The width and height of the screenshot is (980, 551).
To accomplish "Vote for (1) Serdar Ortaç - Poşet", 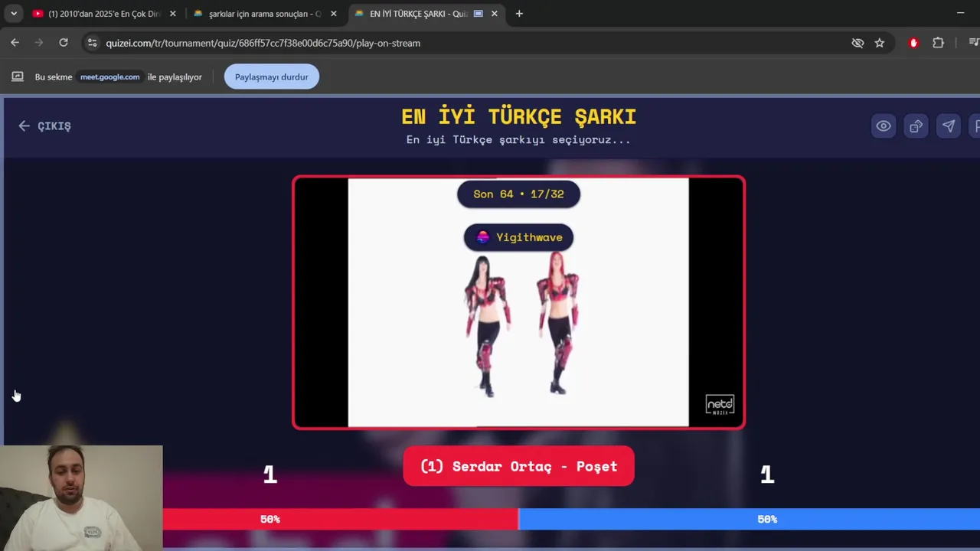I will (x=518, y=466).
